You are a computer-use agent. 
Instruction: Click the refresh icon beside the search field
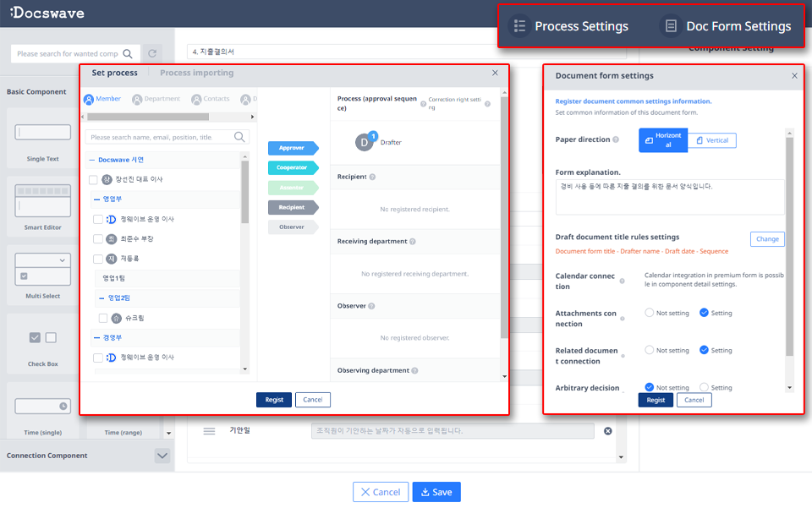(151, 52)
